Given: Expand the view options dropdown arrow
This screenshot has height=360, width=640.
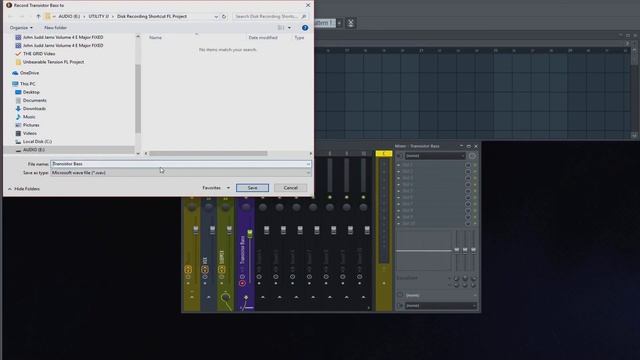Looking at the screenshot, I should pyautogui.click(x=289, y=28).
